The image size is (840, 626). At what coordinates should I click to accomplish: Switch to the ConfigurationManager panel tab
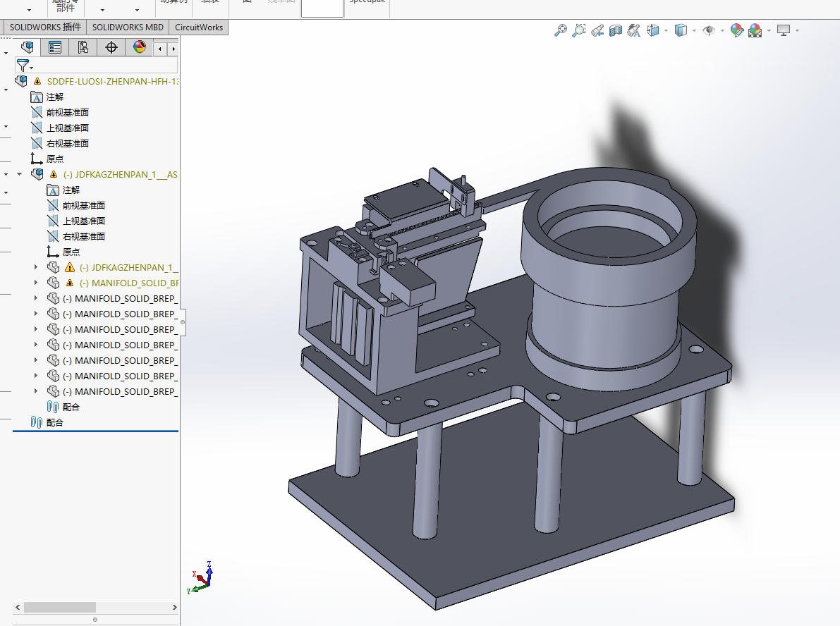[x=83, y=47]
